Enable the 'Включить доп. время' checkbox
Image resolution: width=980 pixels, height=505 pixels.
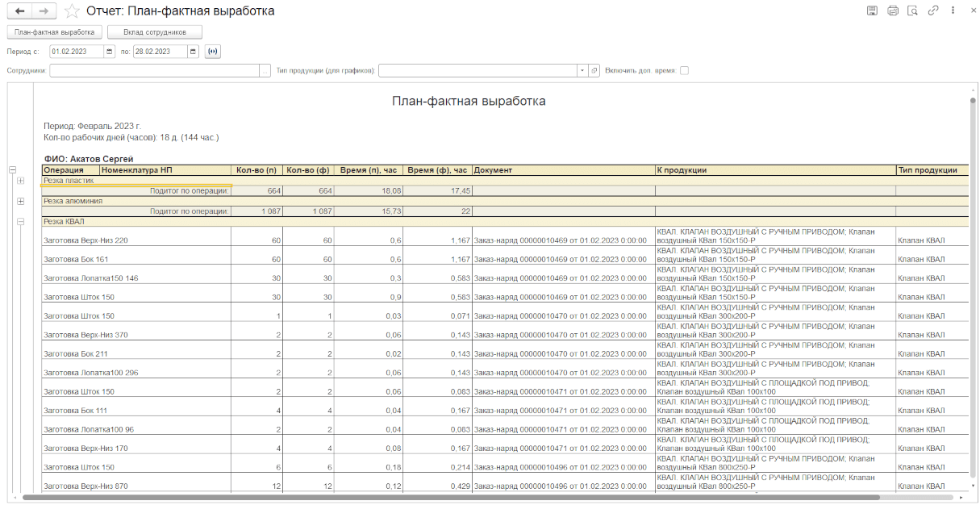pos(684,71)
